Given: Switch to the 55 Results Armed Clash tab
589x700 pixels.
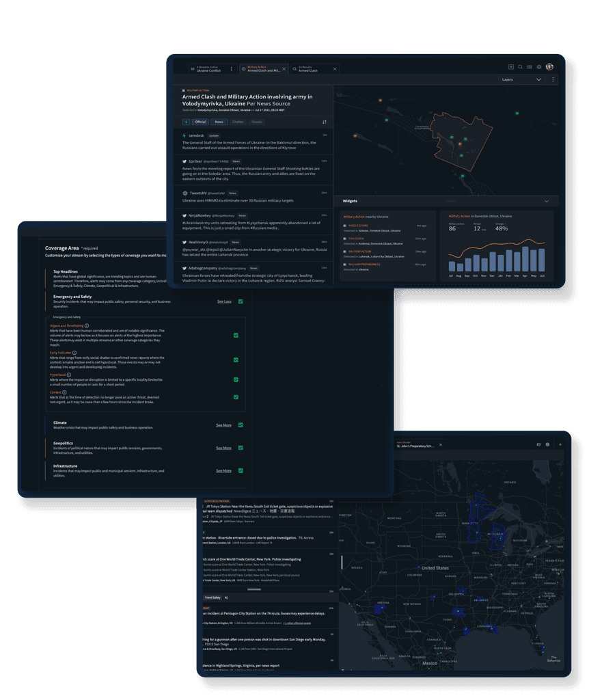Looking at the screenshot, I should [x=309, y=68].
